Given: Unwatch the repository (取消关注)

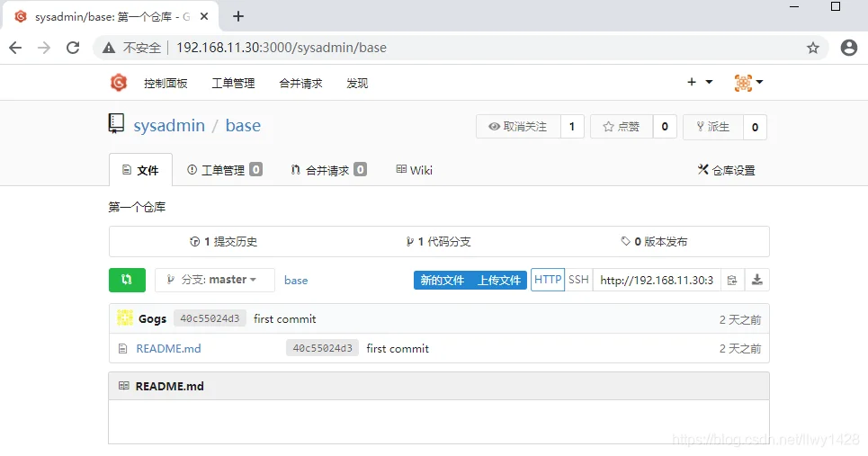Looking at the screenshot, I should click(518, 127).
